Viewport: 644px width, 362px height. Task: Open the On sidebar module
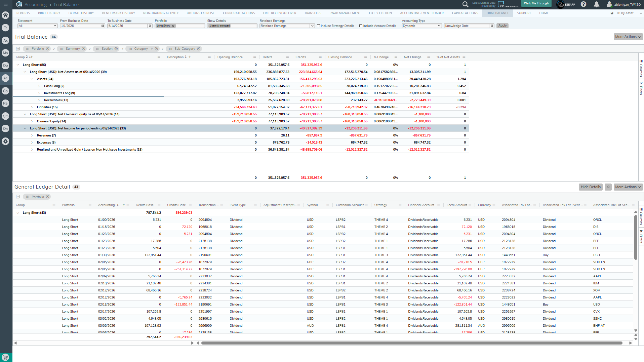[x=5, y=128]
